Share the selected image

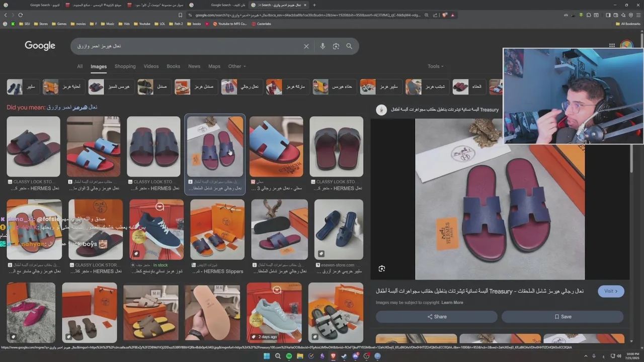[437, 317]
